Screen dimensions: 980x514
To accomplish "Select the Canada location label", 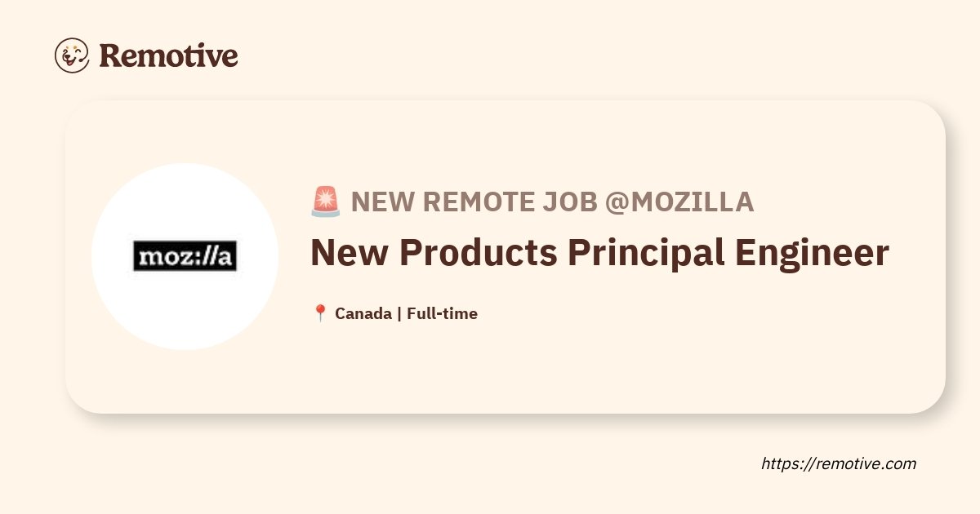I will point(363,313).
